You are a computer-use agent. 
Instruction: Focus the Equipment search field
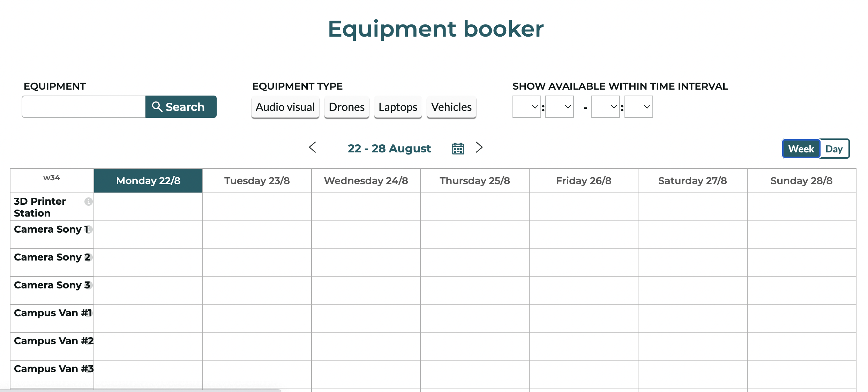[84, 107]
